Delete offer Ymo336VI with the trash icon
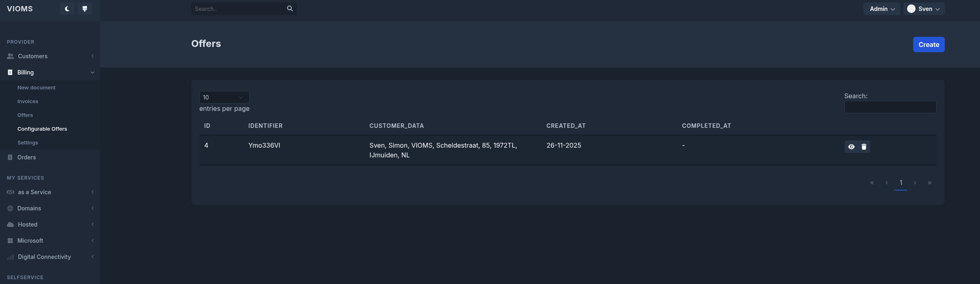980x284 pixels. tap(864, 147)
